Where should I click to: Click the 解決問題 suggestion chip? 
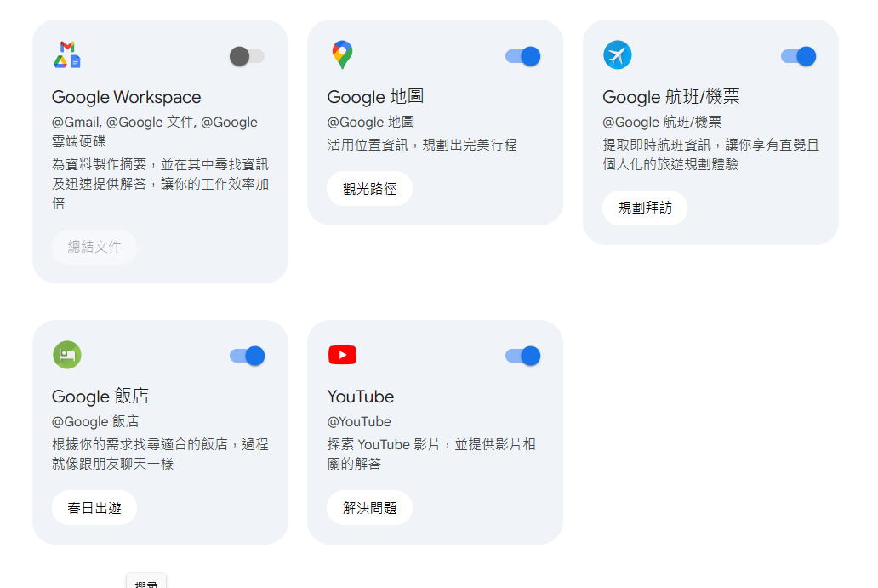(x=369, y=508)
